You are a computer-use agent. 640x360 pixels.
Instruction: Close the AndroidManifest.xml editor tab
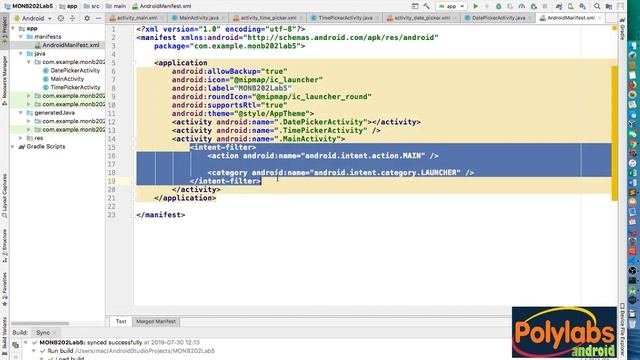[600, 18]
